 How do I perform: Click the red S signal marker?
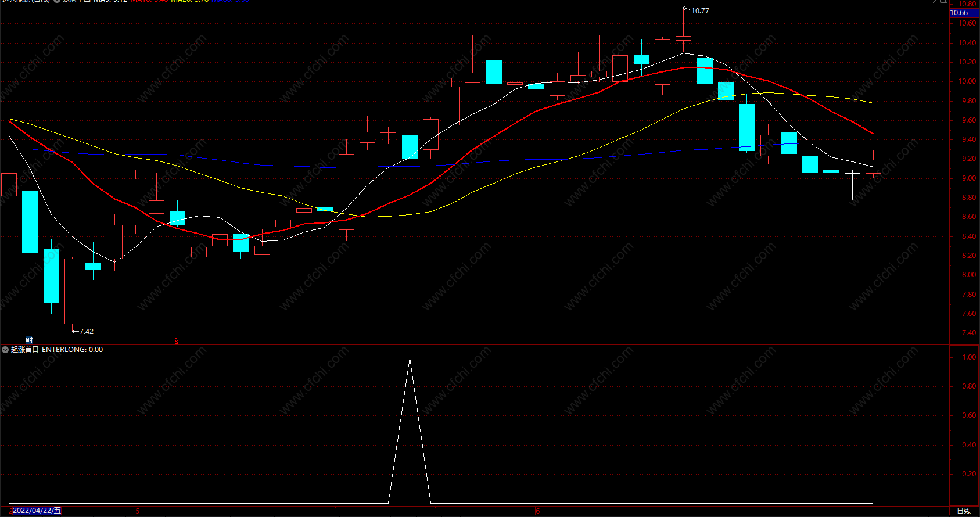click(177, 341)
